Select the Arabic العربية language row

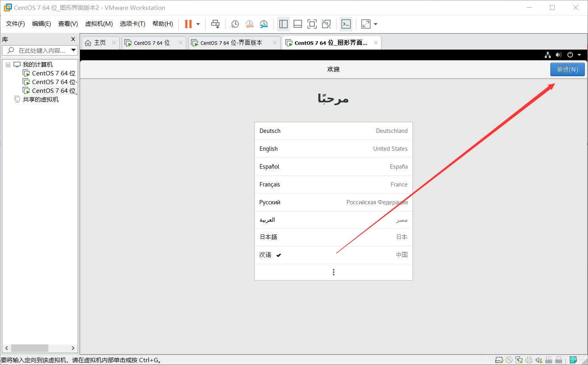[334, 220]
